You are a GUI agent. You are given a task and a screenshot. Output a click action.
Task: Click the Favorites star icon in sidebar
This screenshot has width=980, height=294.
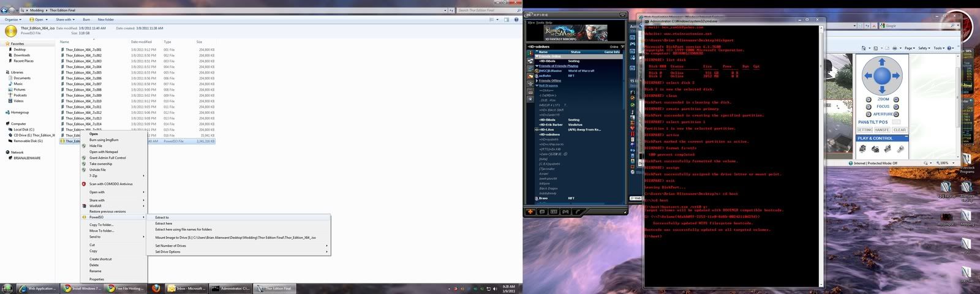7,44
